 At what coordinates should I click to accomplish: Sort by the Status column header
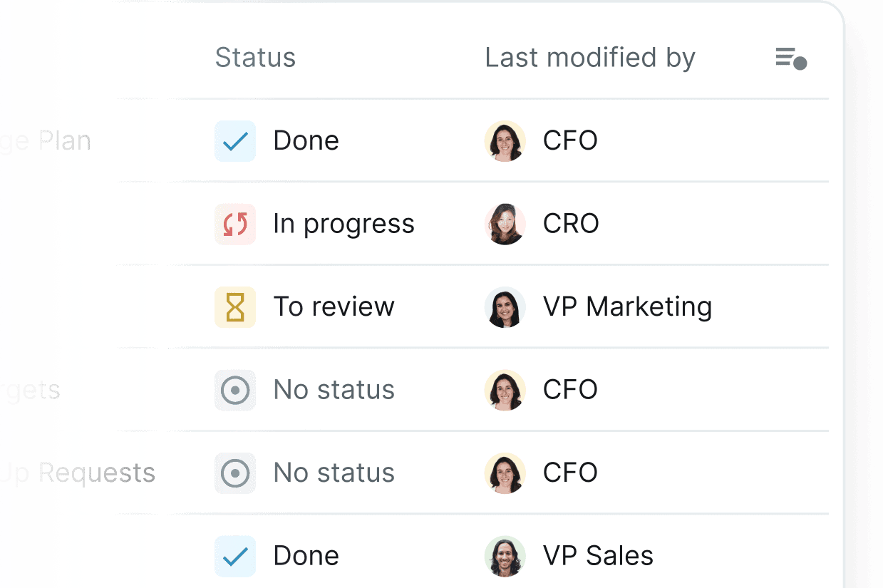point(255,58)
